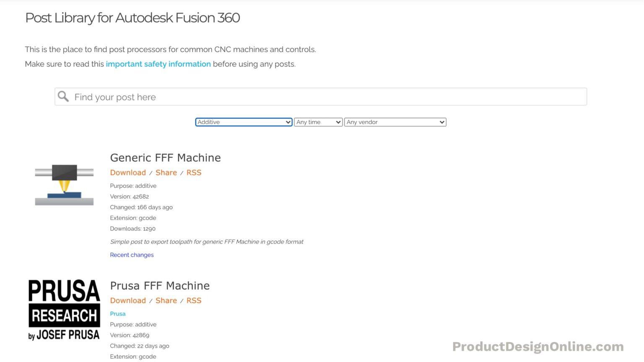This screenshot has width=644, height=362.
Task: Click inside the Find your post search field
Action: (x=293, y=96)
